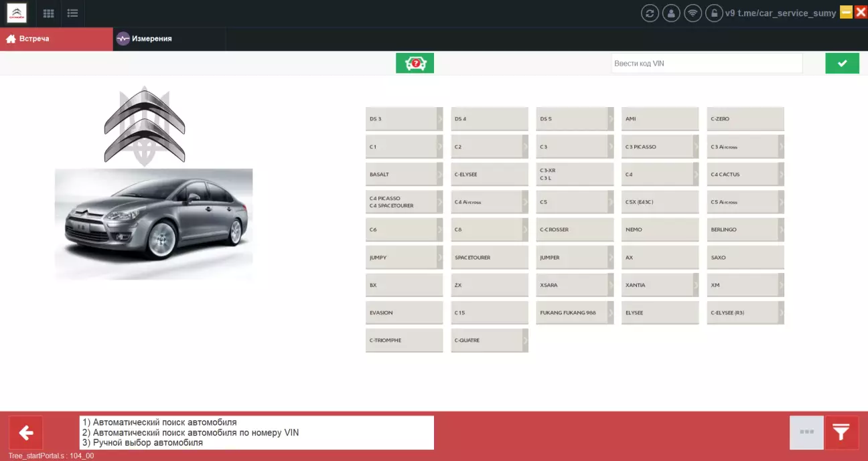The height and width of the screenshot is (461, 868).
Task: Go back with the left arrow button
Action: tap(26, 433)
